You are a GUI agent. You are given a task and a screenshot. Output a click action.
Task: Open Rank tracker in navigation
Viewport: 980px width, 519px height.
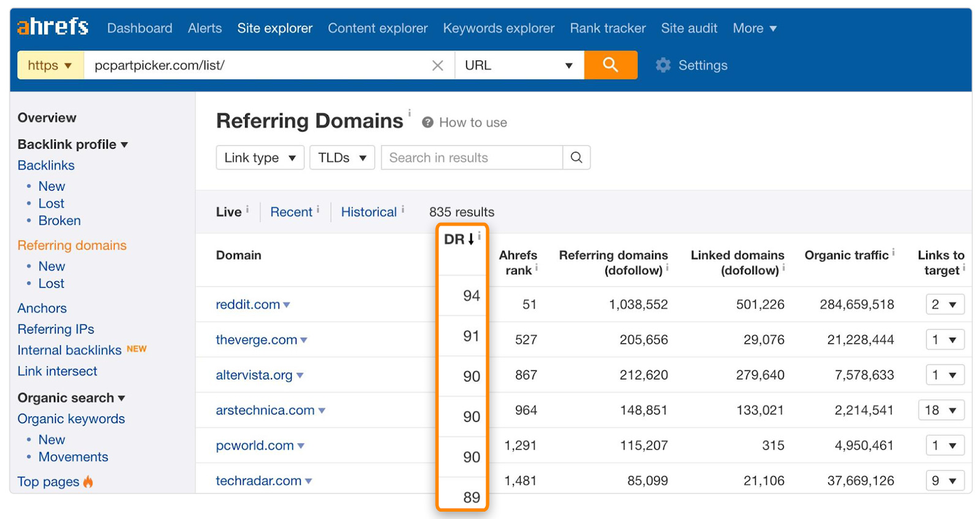(x=608, y=28)
